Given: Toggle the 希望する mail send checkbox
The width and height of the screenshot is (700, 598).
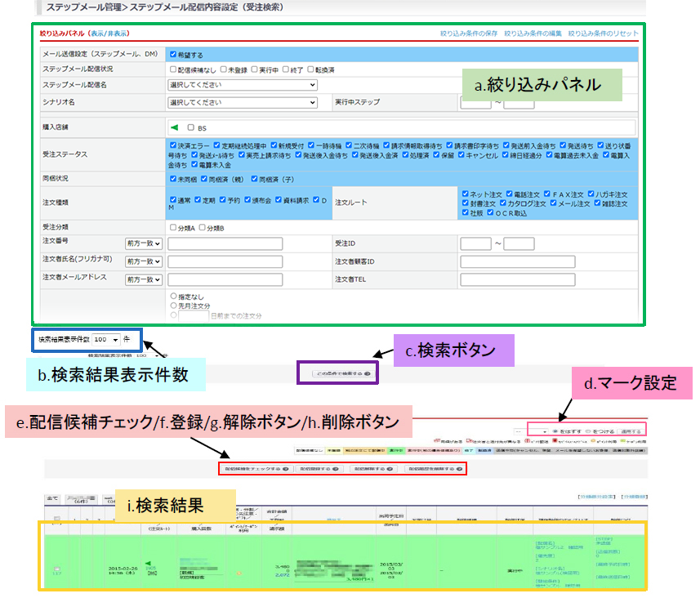Looking at the screenshot, I should click(x=172, y=55).
